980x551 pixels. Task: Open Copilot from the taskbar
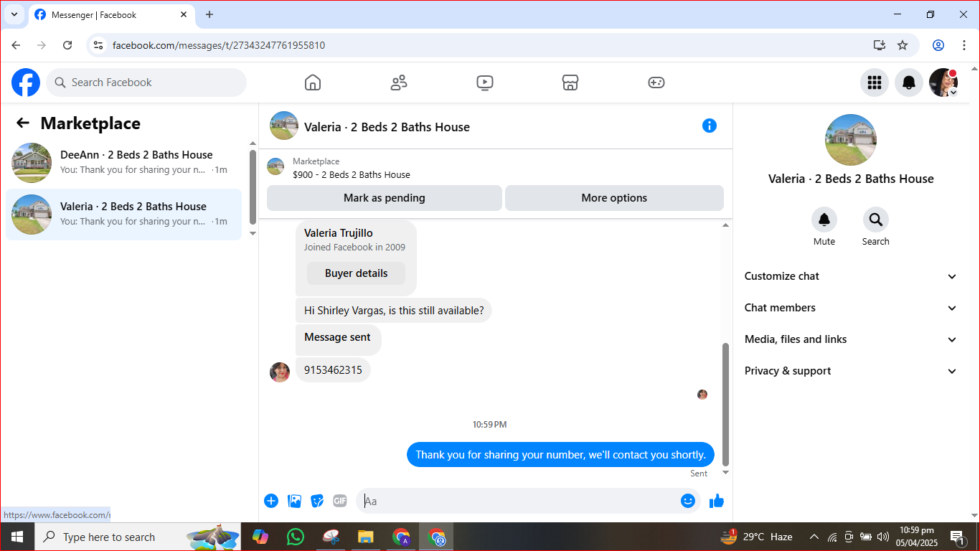260,537
